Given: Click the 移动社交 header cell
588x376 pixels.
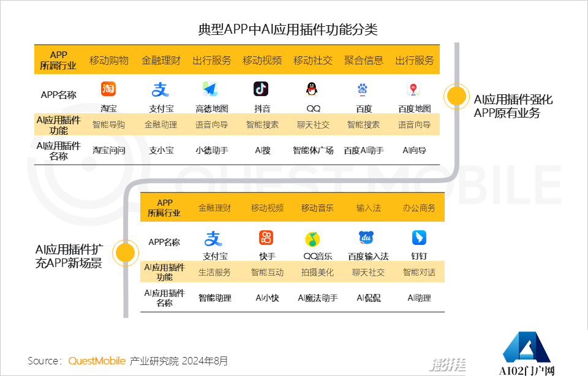Looking at the screenshot, I should point(313,61).
